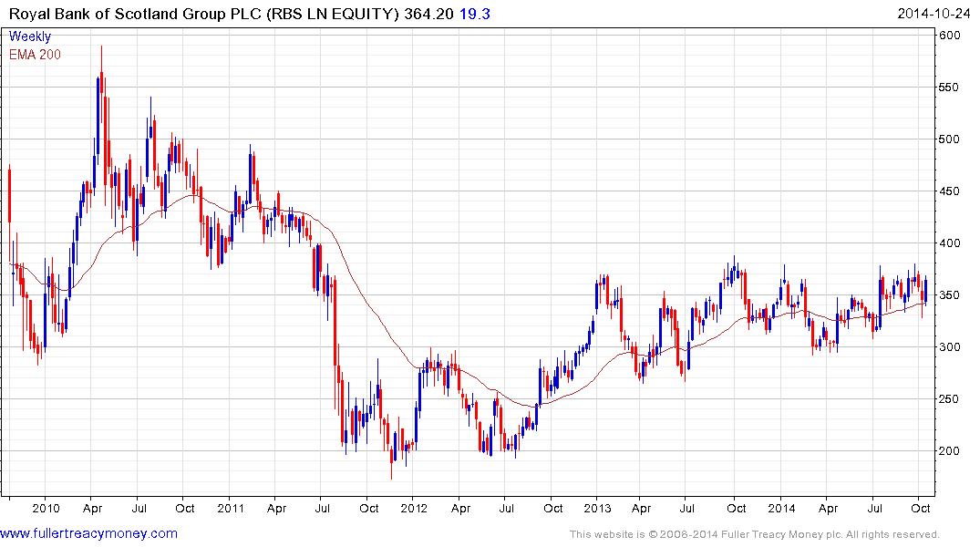980x547 pixels.
Task: Select the 2013 x-axis label
Action: click(597, 508)
